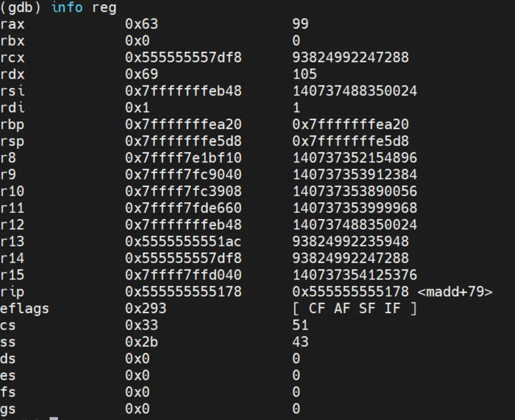Click r13 hex value 0x5555555551ac
The image size is (515, 420).
point(183,242)
